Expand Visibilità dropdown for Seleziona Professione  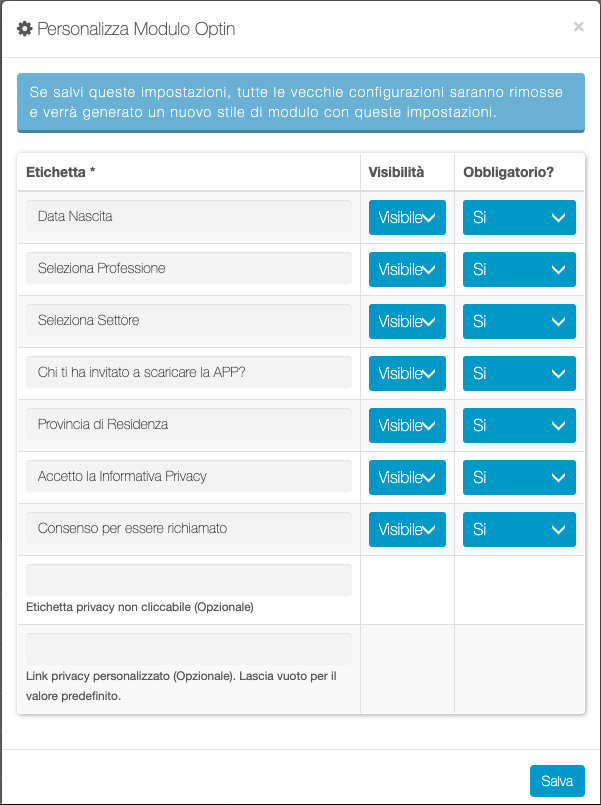[x=407, y=269]
